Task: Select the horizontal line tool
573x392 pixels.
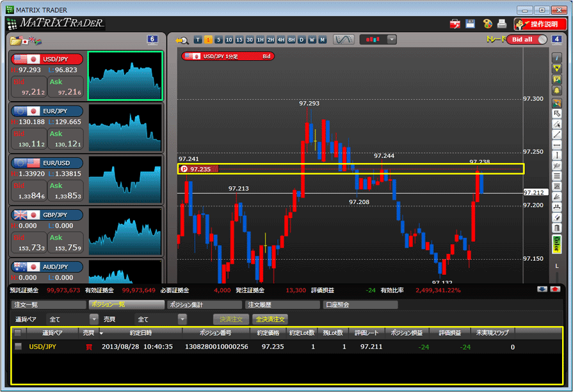Action: [x=556, y=145]
